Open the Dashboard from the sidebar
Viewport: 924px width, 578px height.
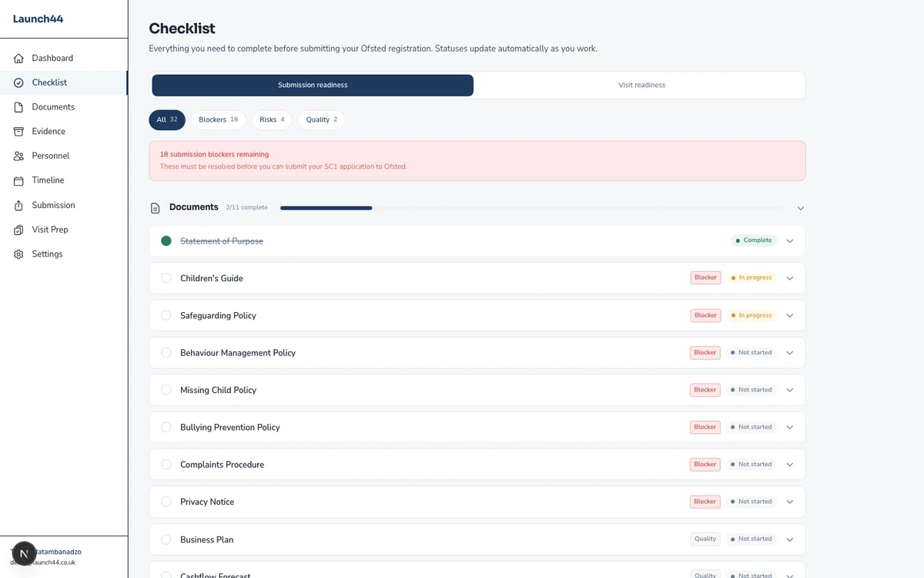click(18, 58)
